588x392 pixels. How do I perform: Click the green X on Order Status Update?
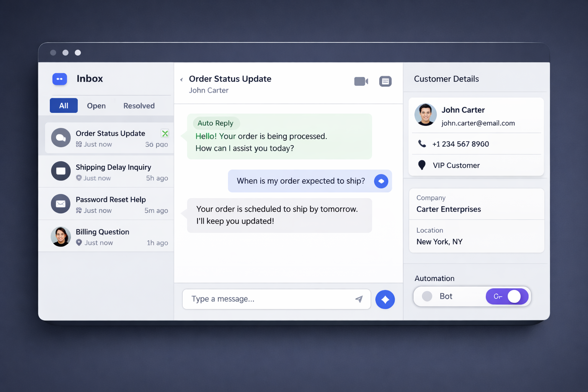165,133
